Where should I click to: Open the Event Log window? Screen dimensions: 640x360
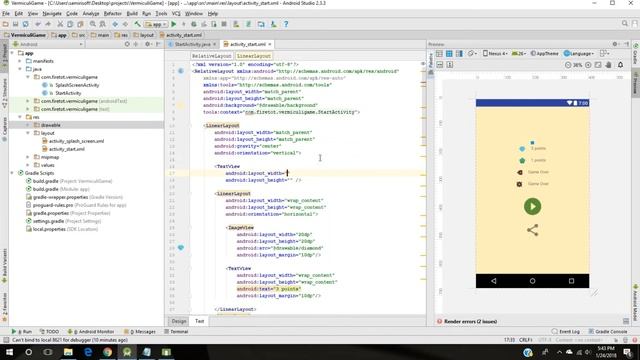coord(566,331)
